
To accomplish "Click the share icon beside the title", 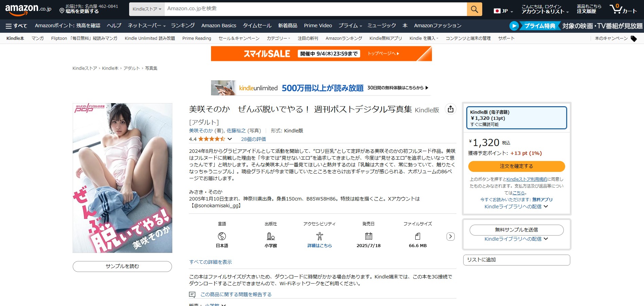I will [x=450, y=109].
